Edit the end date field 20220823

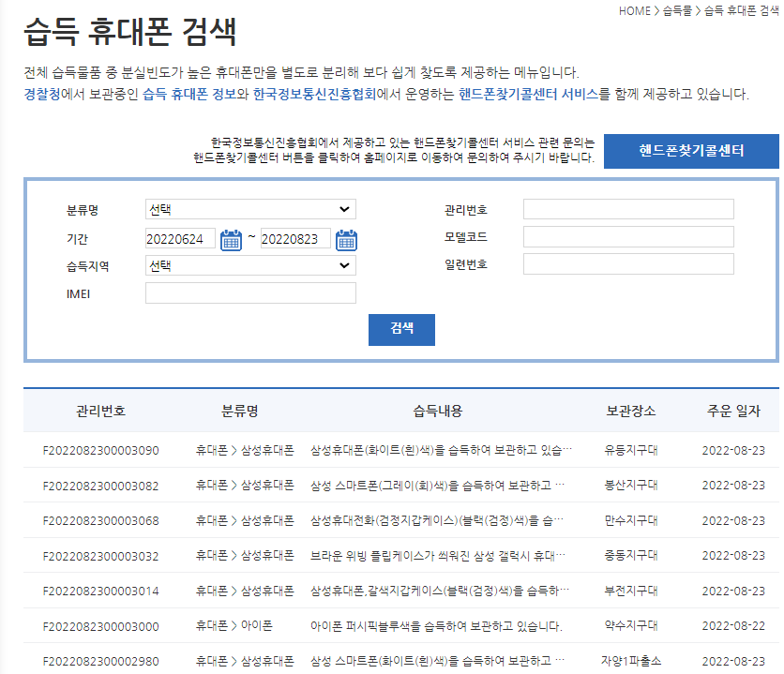point(295,239)
